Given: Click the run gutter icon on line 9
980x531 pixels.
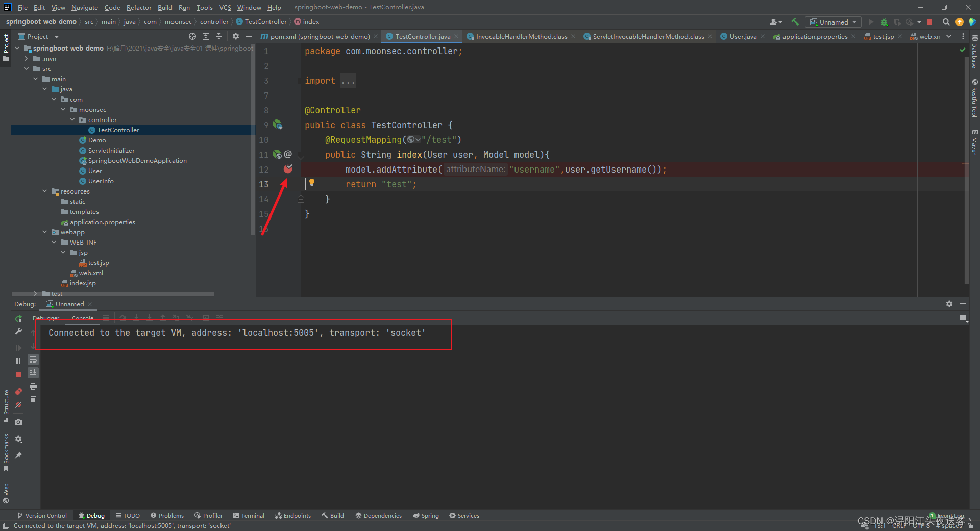Looking at the screenshot, I should pos(277,125).
